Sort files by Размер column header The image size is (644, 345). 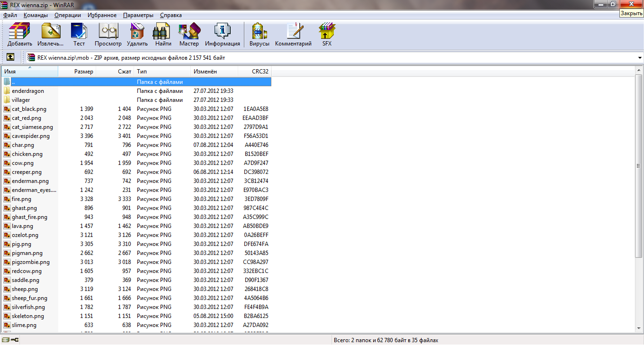tap(77, 72)
